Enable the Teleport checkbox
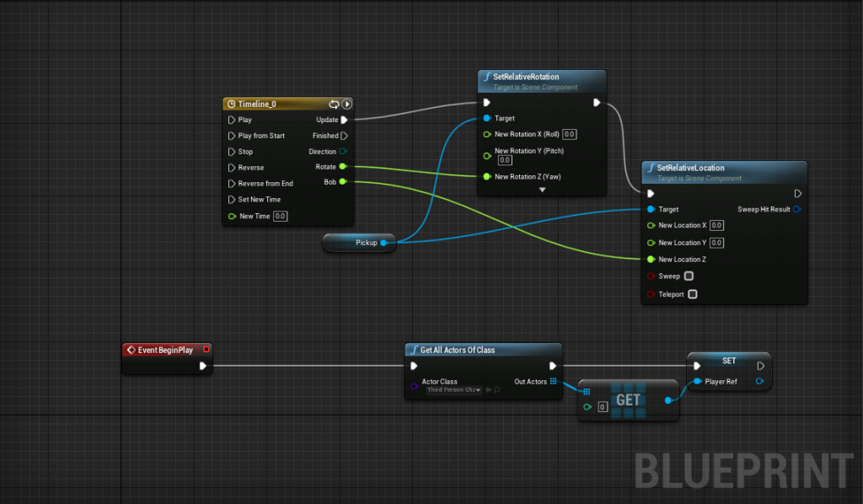The height and width of the screenshot is (504, 863). [693, 294]
